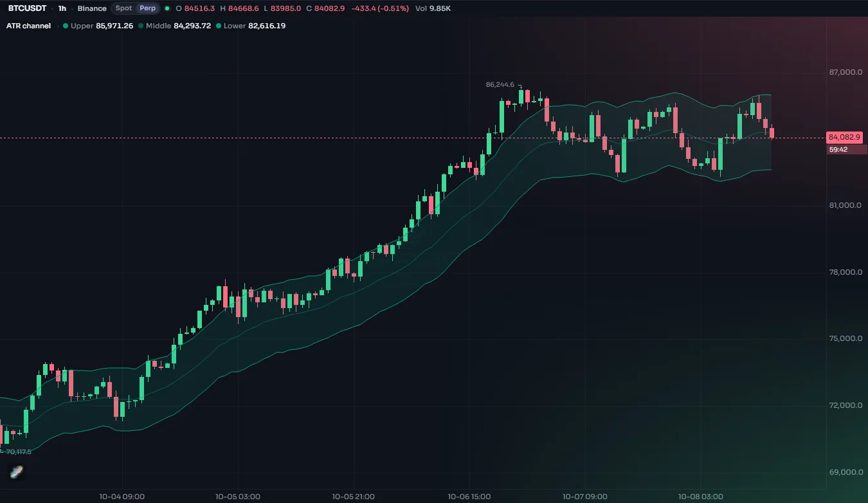
Task: Select the Perp market tab
Action: [x=148, y=8]
